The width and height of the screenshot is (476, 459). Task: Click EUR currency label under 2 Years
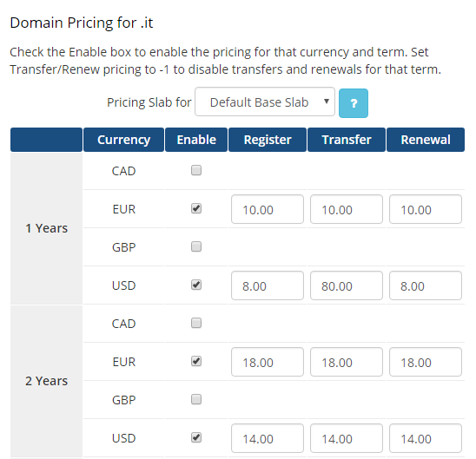click(x=123, y=362)
